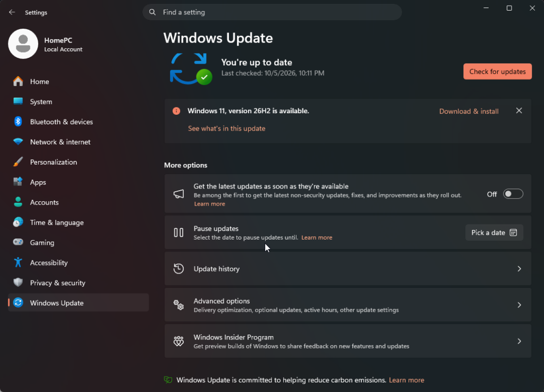Open the Advanced options row
The image size is (544, 392).
[x=347, y=305]
